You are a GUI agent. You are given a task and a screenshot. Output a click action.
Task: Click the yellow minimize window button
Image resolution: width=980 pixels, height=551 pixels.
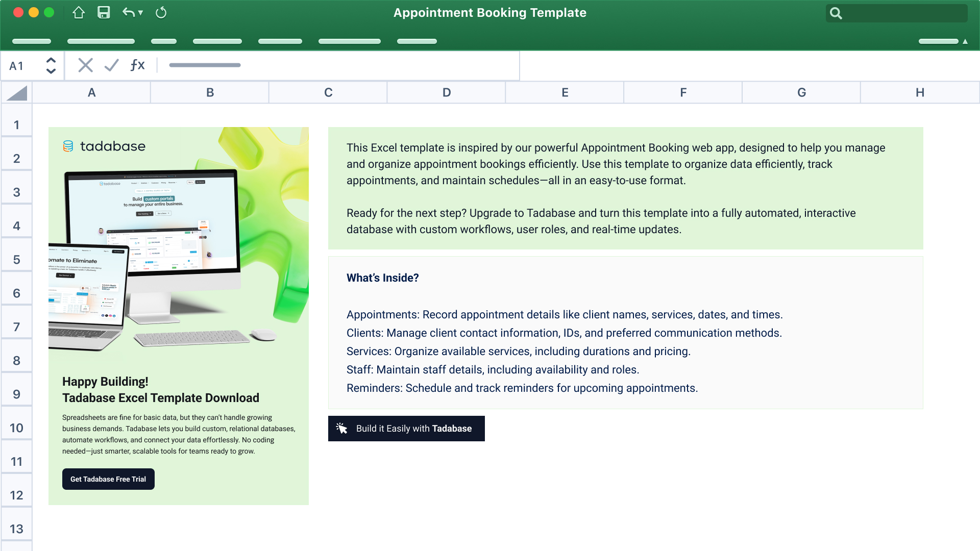click(x=34, y=13)
